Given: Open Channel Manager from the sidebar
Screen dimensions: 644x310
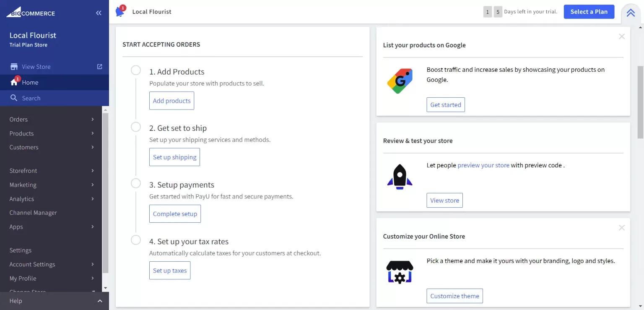Looking at the screenshot, I should tap(33, 213).
